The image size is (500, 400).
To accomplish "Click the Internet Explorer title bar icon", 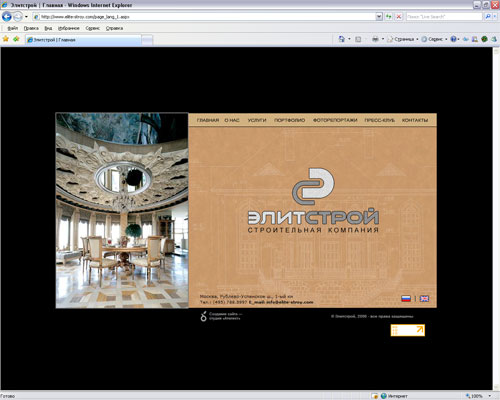I will pos(4,5).
